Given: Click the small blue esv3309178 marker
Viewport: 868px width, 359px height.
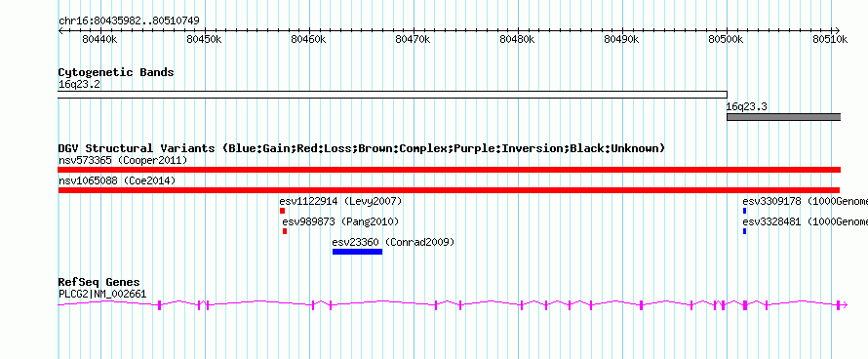Looking at the screenshot, I should [x=744, y=211].
